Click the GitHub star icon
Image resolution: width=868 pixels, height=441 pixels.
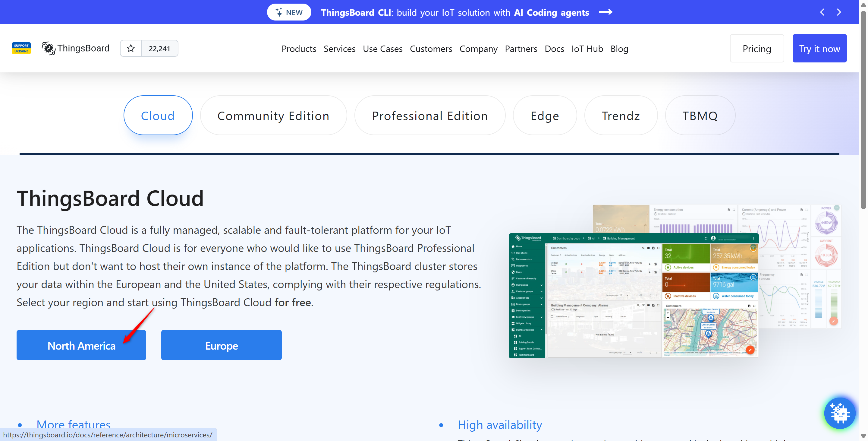click(131, 49)
